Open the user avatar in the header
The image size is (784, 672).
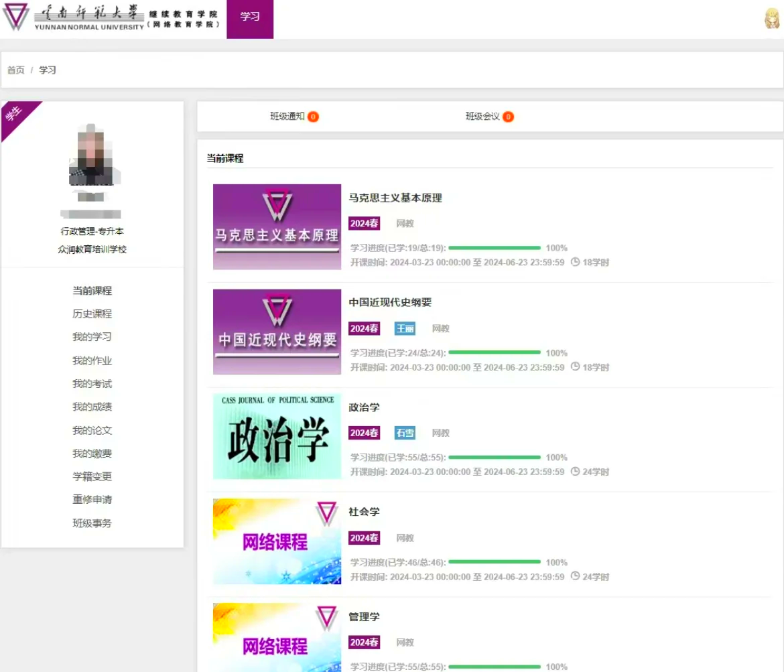772,19
